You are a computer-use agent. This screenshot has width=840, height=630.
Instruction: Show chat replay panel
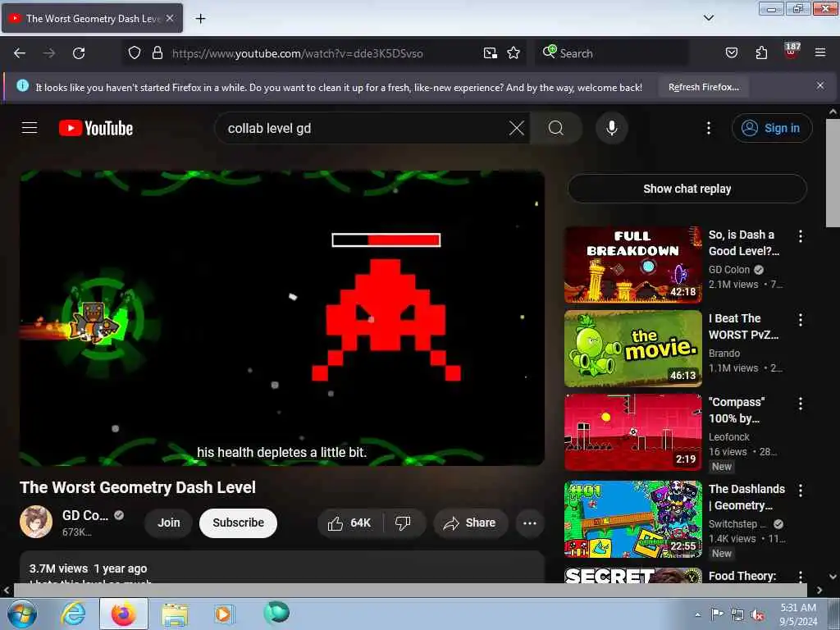[x=687, y=189]
